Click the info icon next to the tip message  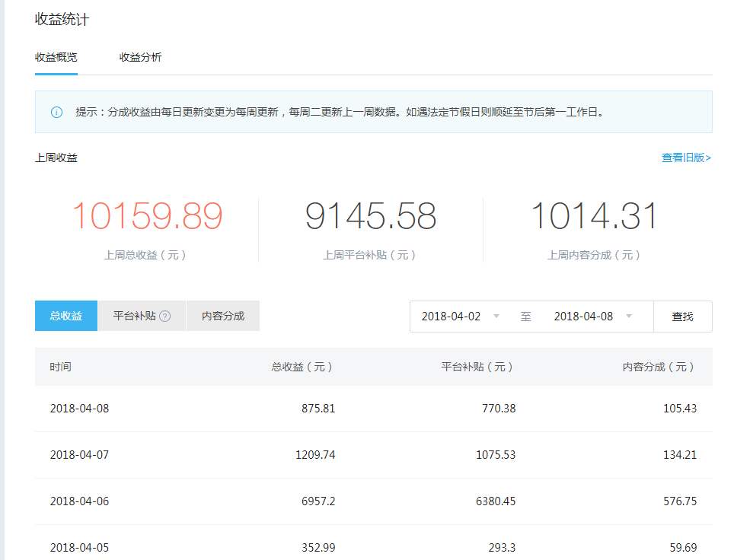pyautogui.click(x=54, y=112)
